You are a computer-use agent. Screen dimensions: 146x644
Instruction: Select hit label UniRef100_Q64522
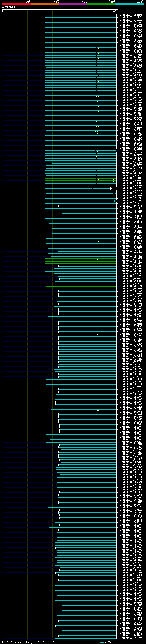coord(131,522)
